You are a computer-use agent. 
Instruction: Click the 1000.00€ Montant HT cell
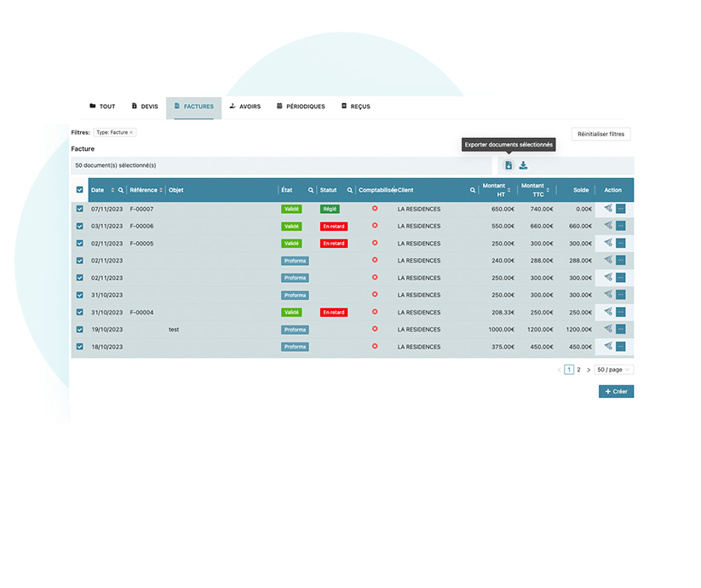(x=501, y=330)
